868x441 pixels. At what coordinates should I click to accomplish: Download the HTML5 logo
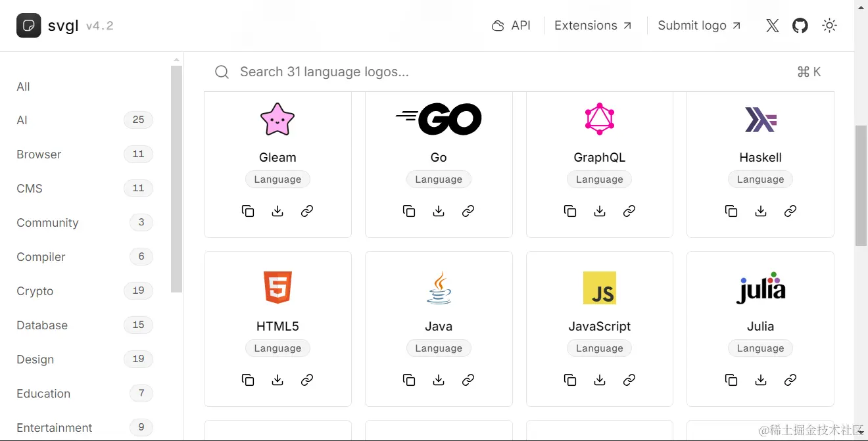coord(277,380)
